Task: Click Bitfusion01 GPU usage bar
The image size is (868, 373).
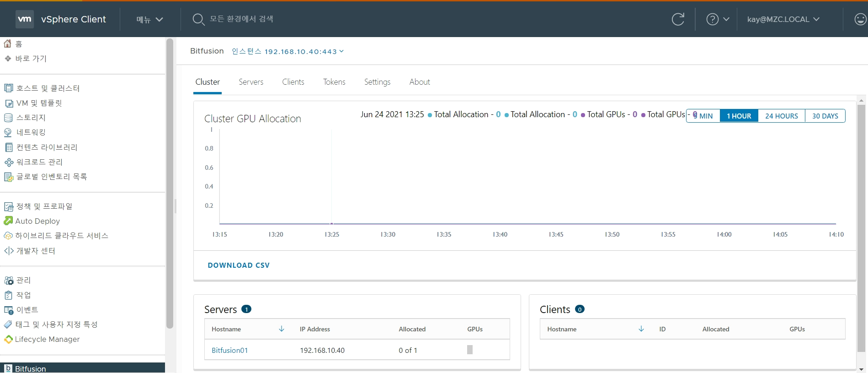Action: coord(470,350)
